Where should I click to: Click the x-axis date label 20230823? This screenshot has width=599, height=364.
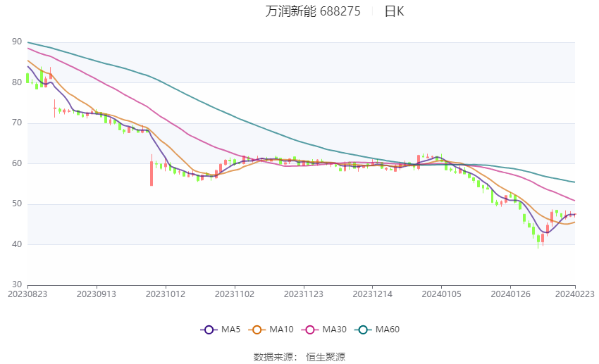tap(27, 294)
